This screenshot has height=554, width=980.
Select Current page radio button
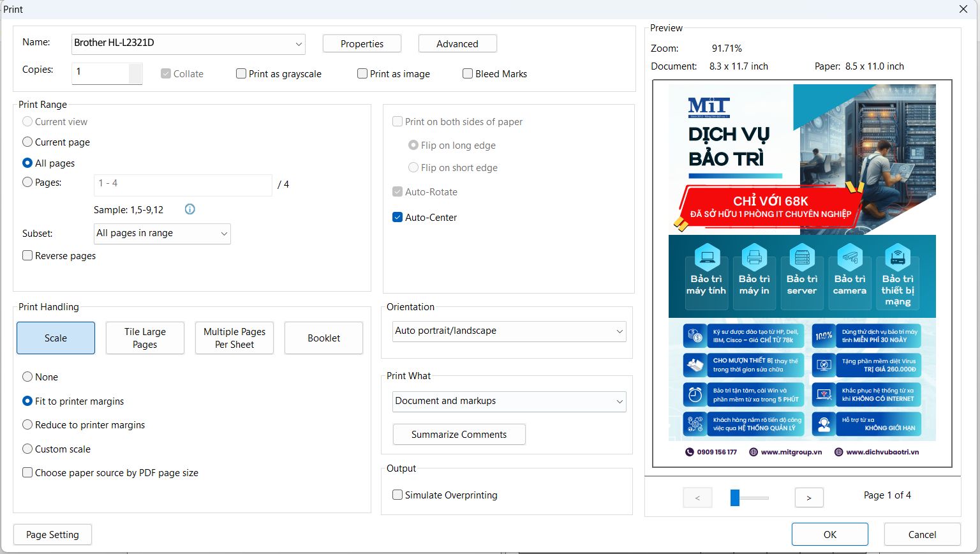coord(27,142)
